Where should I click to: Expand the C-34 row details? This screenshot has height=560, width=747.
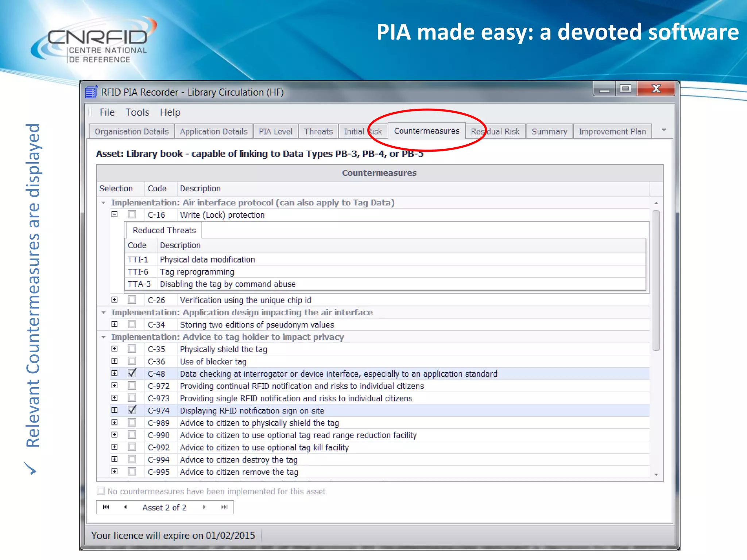point(115,324)
